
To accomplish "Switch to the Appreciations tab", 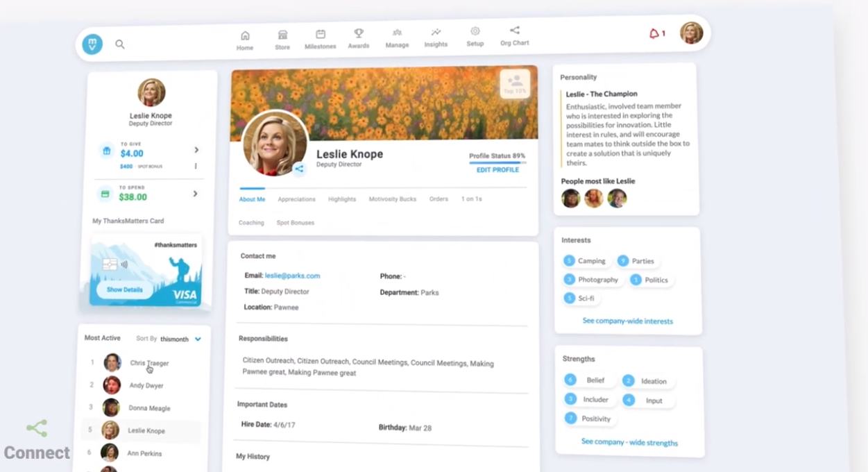I will 296,199.
